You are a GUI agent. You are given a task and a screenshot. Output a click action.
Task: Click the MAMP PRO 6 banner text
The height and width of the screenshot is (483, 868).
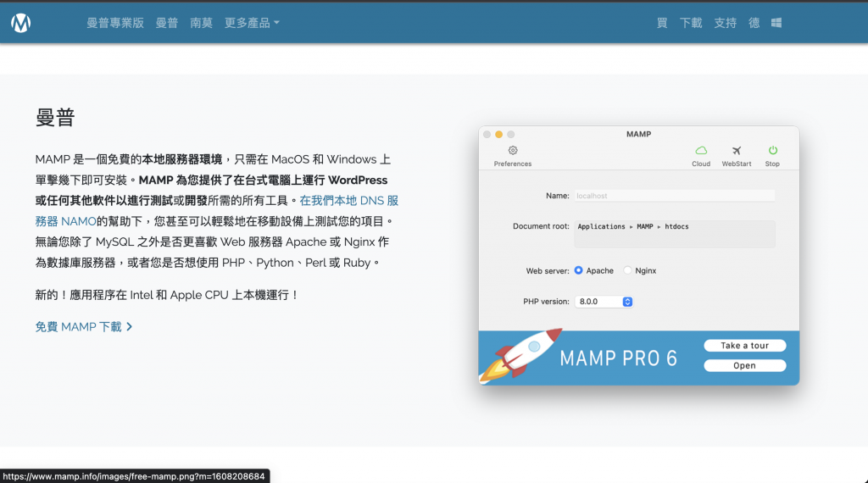pos(618,358)
